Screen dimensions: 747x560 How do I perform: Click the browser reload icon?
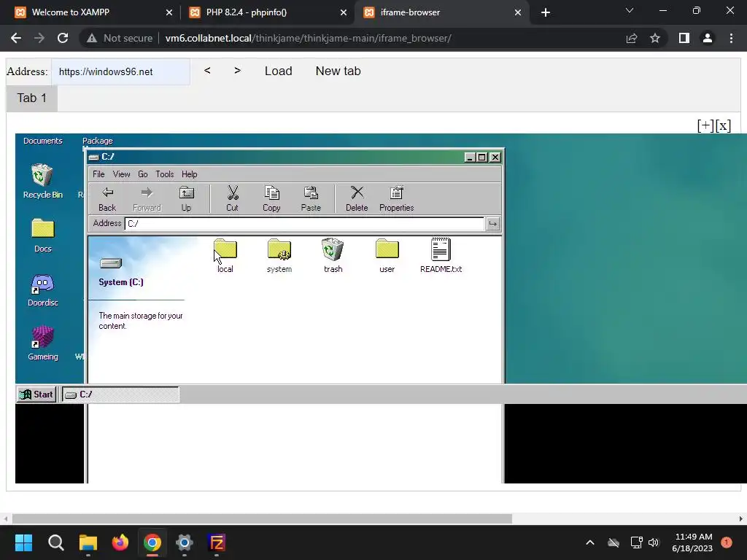click(x=63, y=38)
